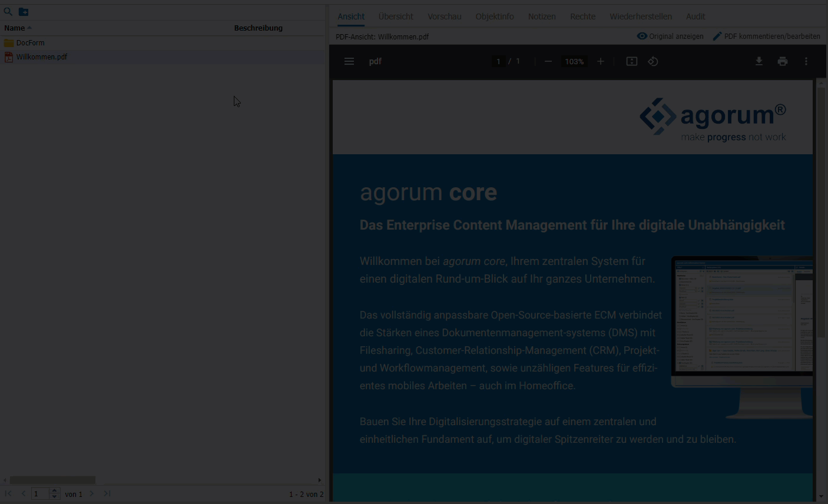The height and width of the screenshot is (504, 828).
Task: Click the agorum logo in PDF
Action: click(x=713, y=120)
